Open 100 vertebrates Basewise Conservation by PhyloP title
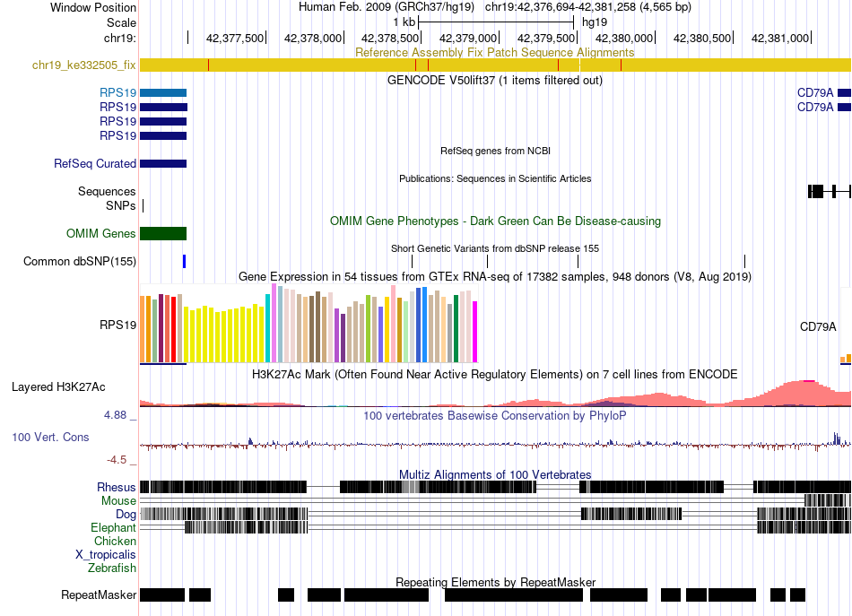The width and height of the screenshot is (852, 616). 495,415
